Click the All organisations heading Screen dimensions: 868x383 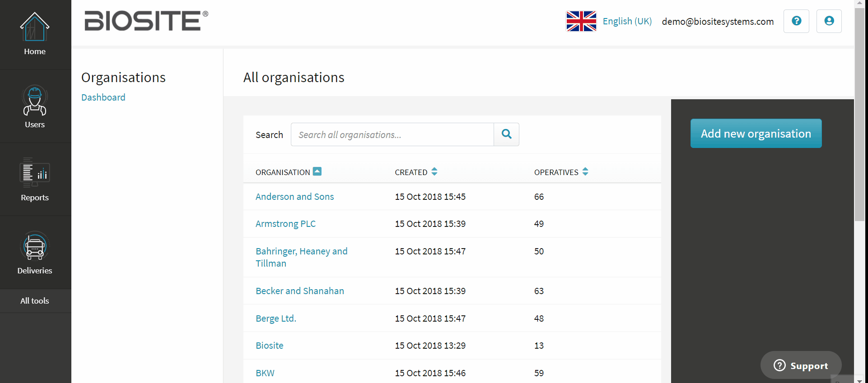pyautogui.click(x=294, y=78)
